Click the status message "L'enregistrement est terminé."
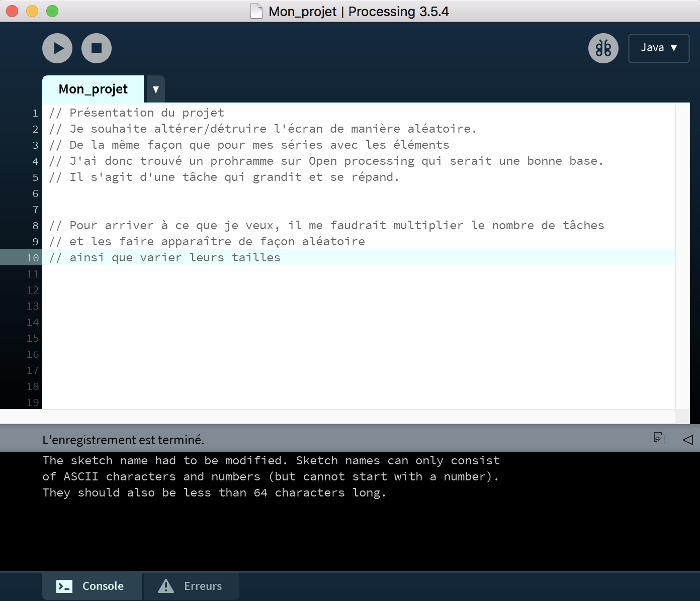The height and width of the screenshot is (601, 700). tap(123, 440)
